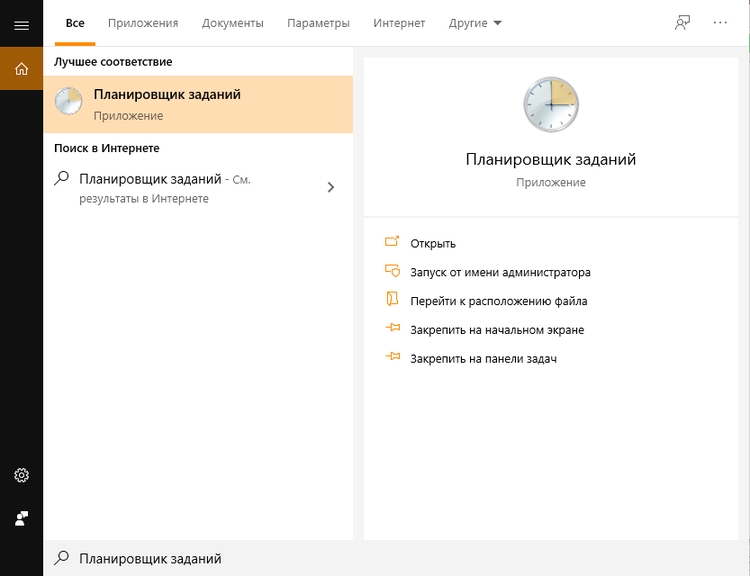Switch to the Приложения tab
The image size is (750, 576).
tap(143, 23)
